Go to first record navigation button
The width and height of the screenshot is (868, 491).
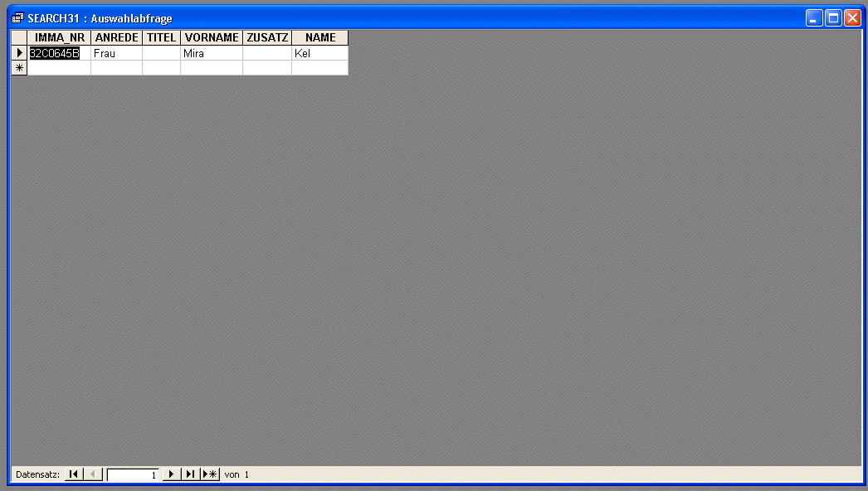tap(74, 474)
